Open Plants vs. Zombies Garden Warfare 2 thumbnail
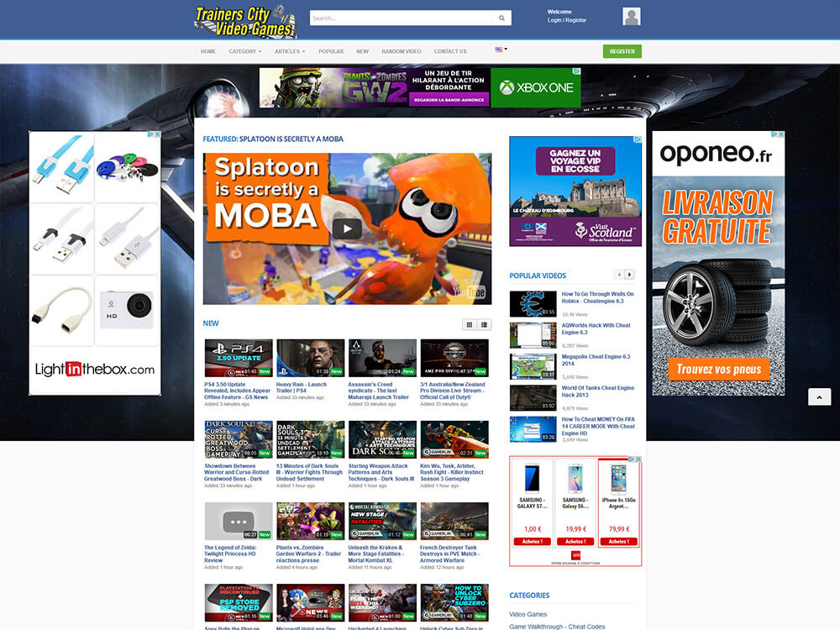 point(310,522)
